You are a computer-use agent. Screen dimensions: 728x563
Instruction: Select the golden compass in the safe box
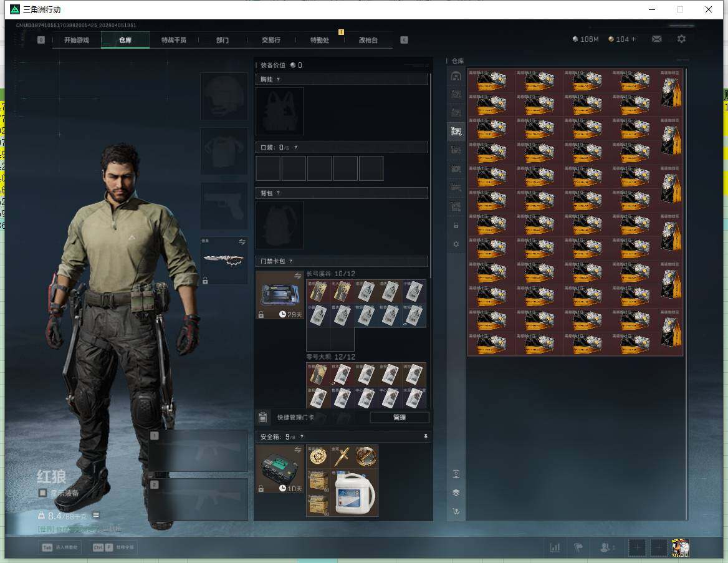(x=366, y=456)
